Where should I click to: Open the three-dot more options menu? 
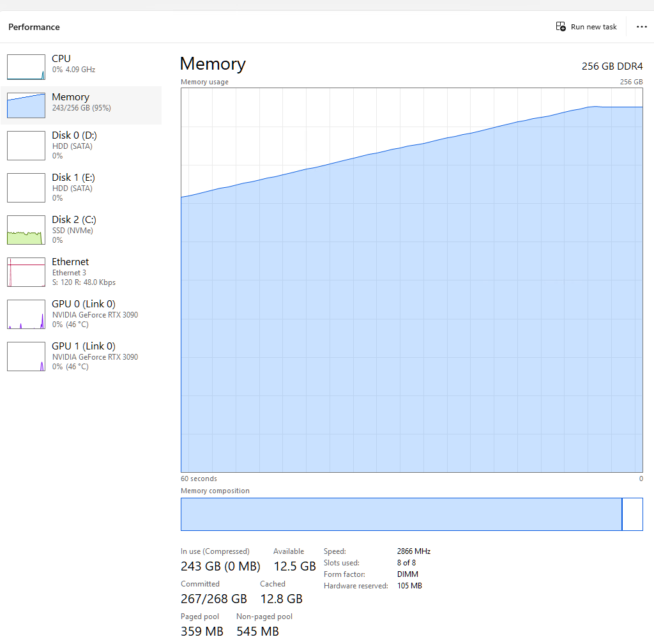641,27
